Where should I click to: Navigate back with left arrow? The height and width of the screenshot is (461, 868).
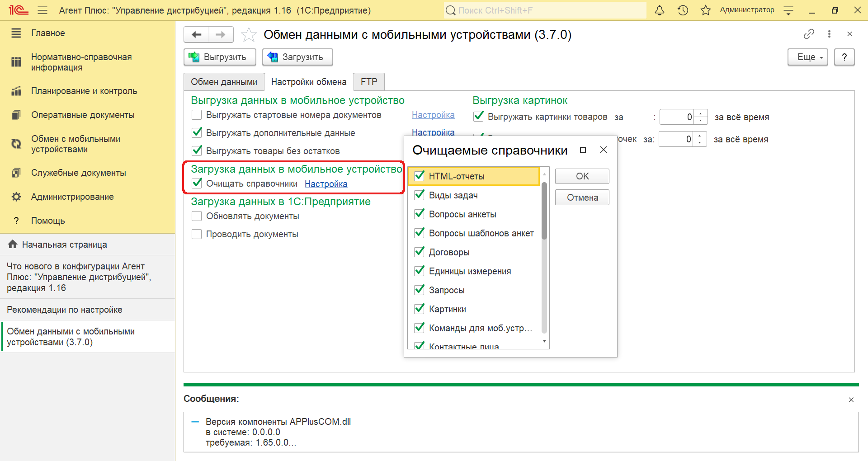(196, 34)
